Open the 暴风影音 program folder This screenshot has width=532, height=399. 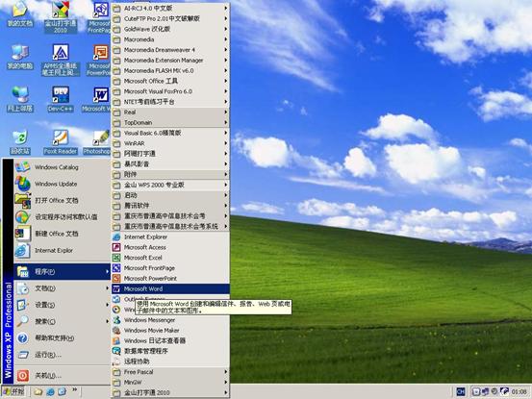pyautogui.click(x=170, y=164)
